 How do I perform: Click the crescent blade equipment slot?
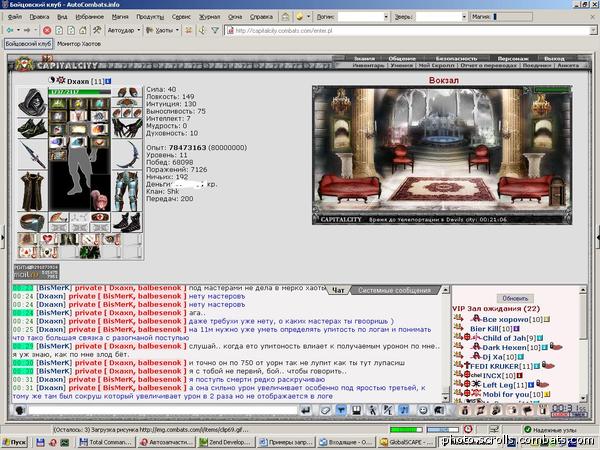click(x=127, y=154)
